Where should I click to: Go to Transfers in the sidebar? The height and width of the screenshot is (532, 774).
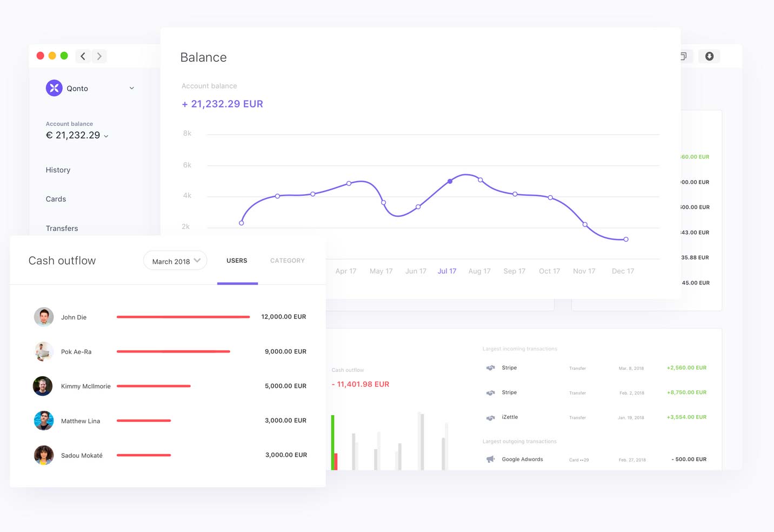coord(62,228)
